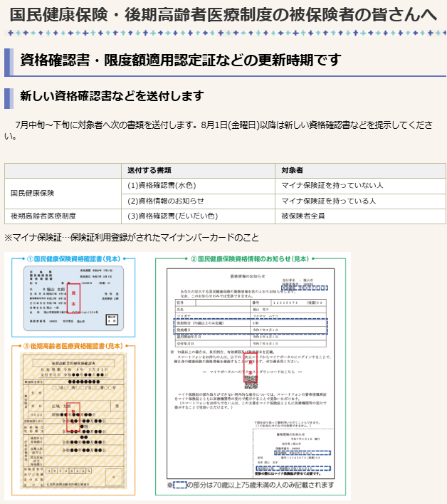
Task: Click the cell 被保険者全員
Action: [360, 216]
